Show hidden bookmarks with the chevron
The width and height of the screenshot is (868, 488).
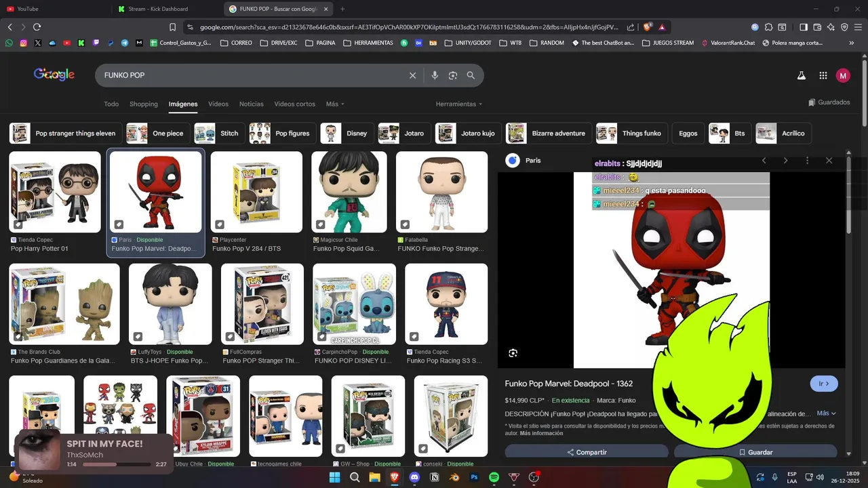(852, 43)
